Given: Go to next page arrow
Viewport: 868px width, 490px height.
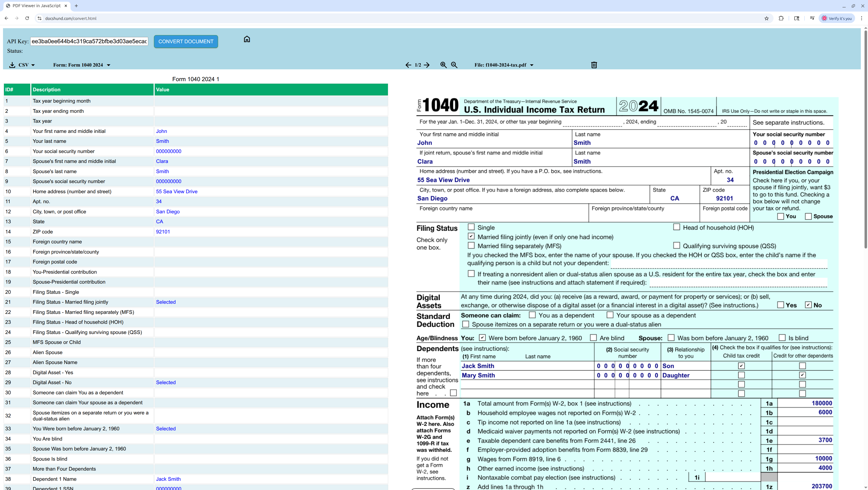Looking at the screenshot, I should 427,65.
